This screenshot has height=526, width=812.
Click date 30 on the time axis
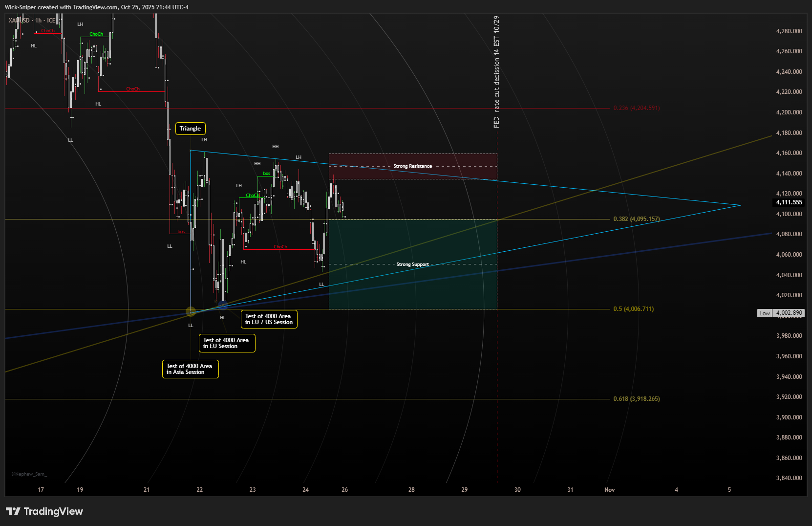tap(517, 490)
